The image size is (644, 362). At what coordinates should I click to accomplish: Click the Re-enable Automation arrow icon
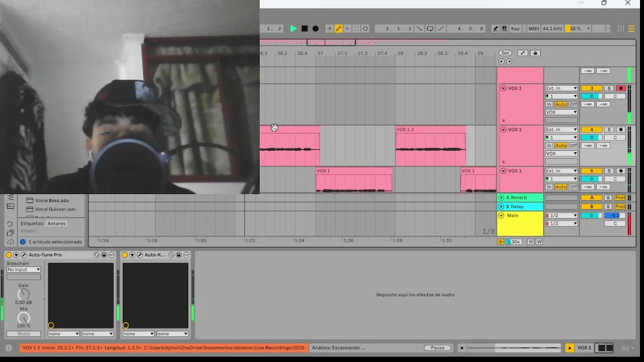[348, 29]
